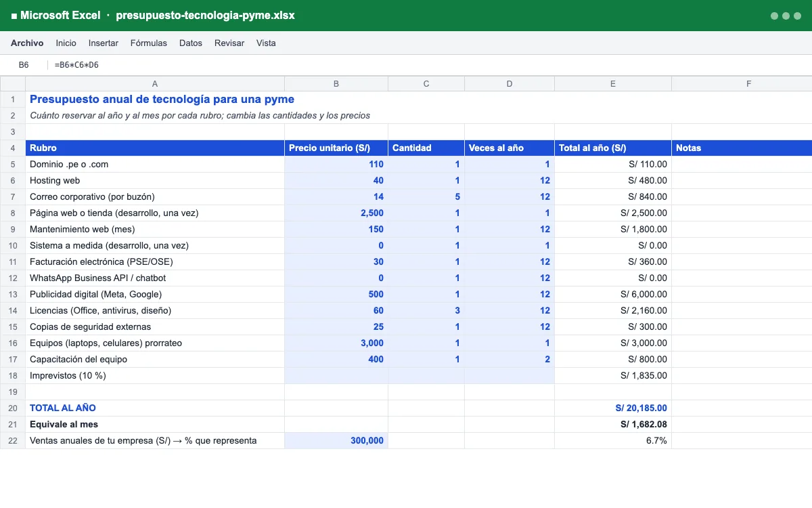Select row 20 header number
The height and width of the screenshot is (508, 812).
pyautogui.click(x=13, y=408)
